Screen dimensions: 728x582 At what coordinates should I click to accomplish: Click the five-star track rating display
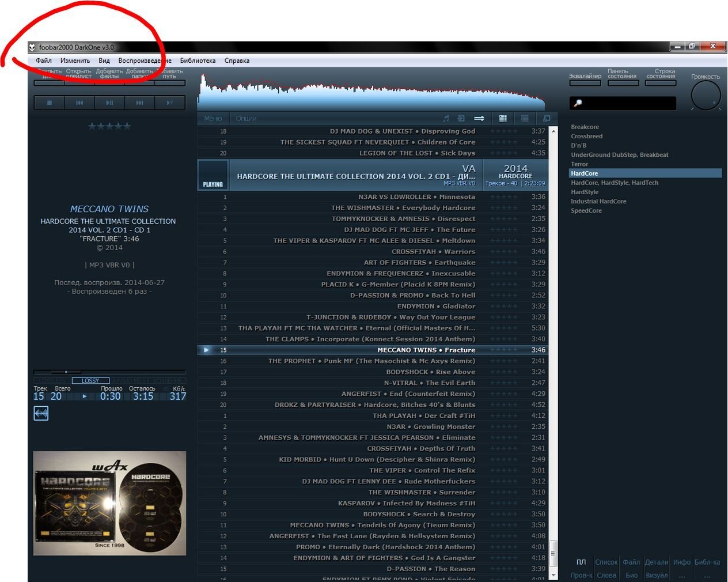pos(109,126)
